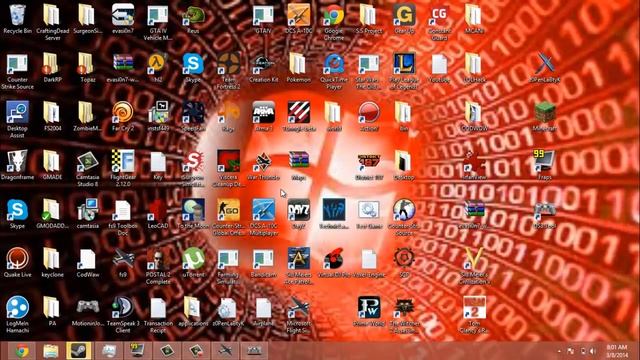The width and height of the screenshot is (640, 360).
Task: Open the fs9 Toolbox Doc shortcut
Action: 122,217
